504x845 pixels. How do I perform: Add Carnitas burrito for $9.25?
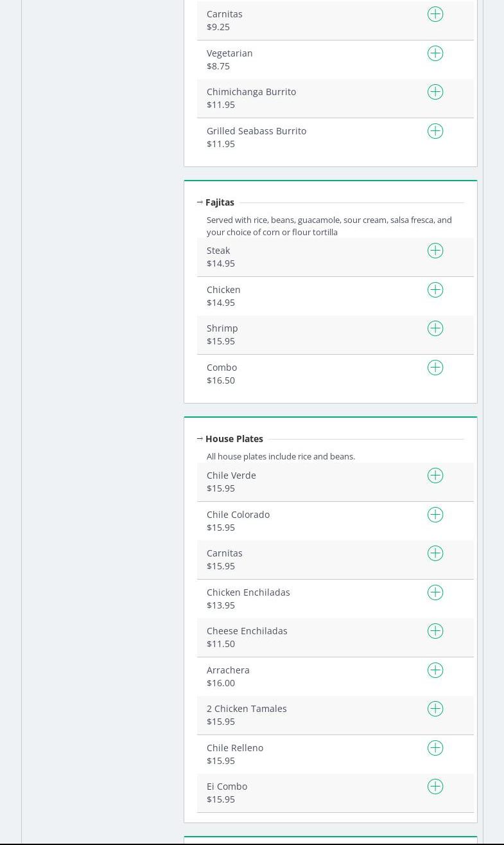coord(435,14)
